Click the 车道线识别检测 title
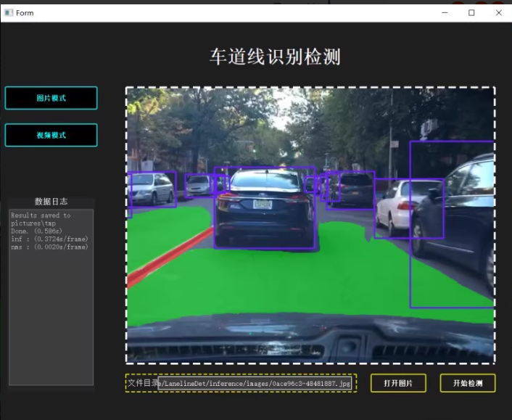This screenshot has width=512, height=420. point(276,57)
